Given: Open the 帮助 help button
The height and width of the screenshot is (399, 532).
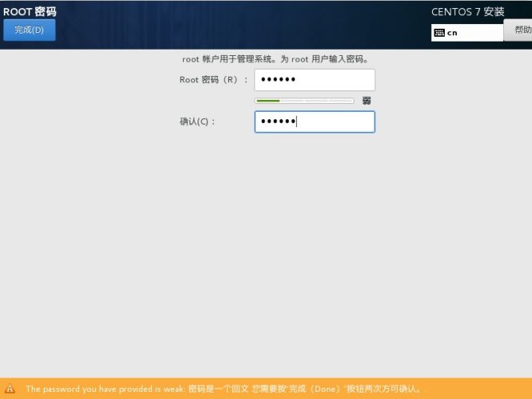Looking at the screenshot, I should tap(518, 30).
